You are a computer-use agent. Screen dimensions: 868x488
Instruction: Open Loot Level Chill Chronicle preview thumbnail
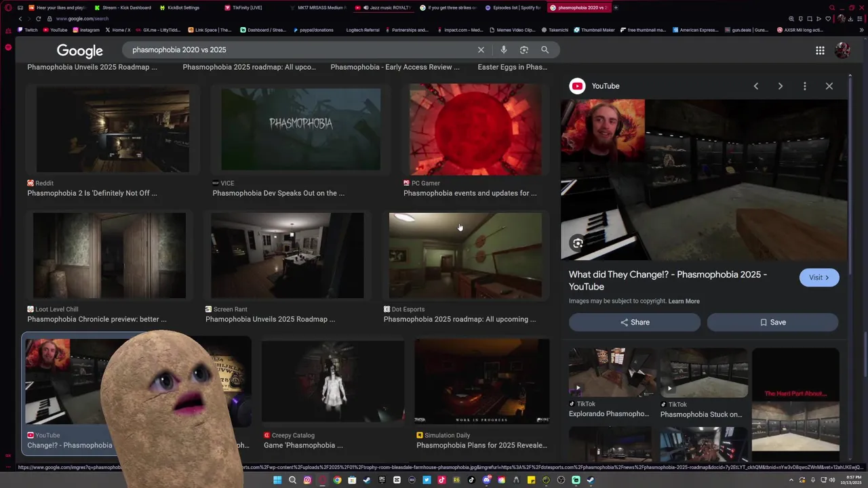pyautogui.click(x=109, y=256)
